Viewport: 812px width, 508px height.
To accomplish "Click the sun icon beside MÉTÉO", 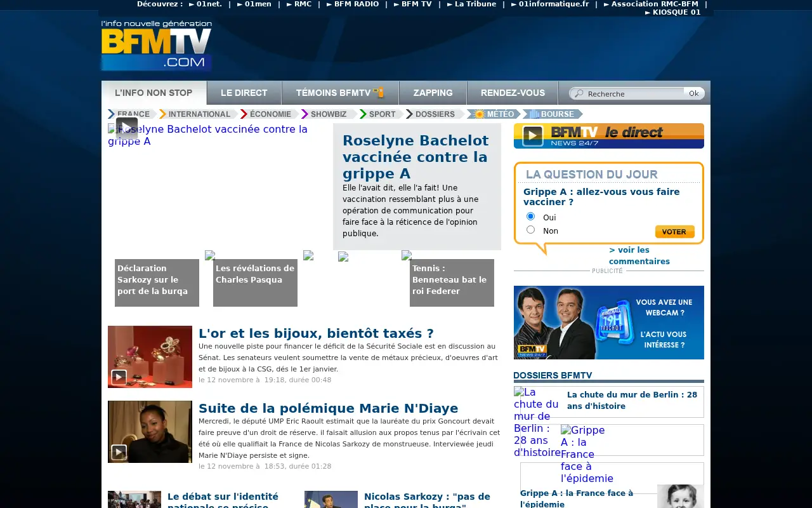I will pyautogui.click(x=480, y=114).
